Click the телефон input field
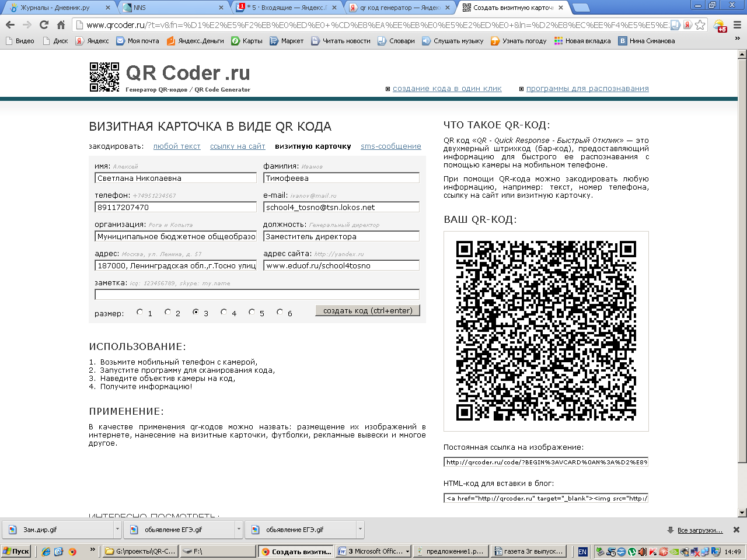The height and width of the screenshot is (560, 747). [x=176, y=207]
